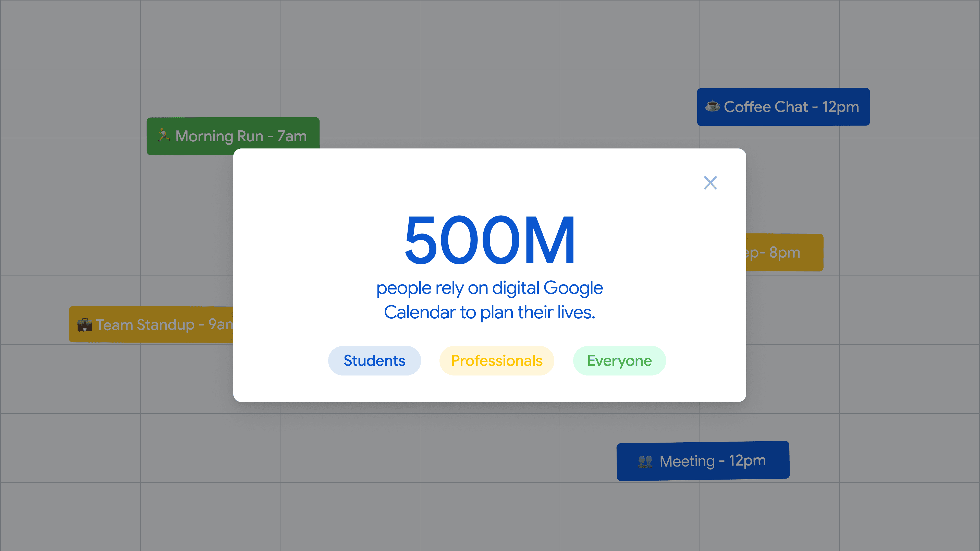Select the Students chip
This screenshot has height=551, width=980.
(x=374, y=360)
